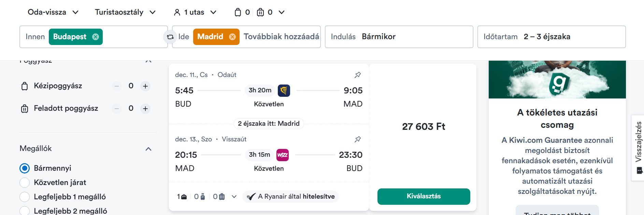Pin the outbound flight on dec. 11

point(358,75)
